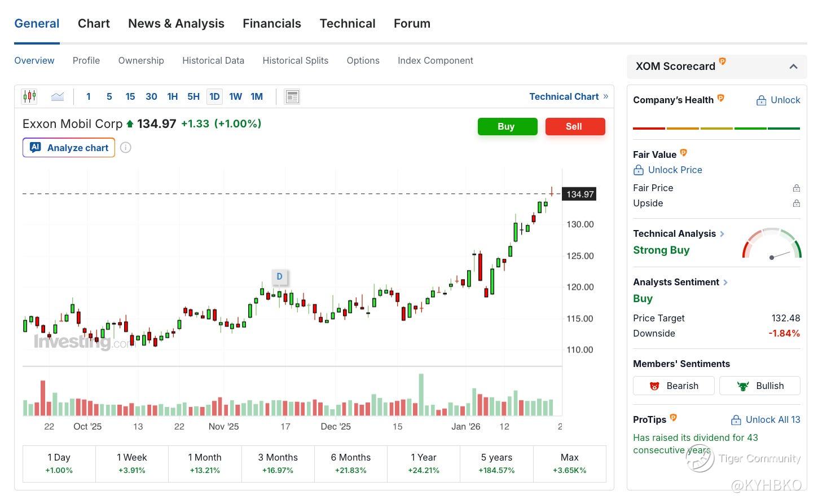Select the 1 Day performance range

[59, 463]
